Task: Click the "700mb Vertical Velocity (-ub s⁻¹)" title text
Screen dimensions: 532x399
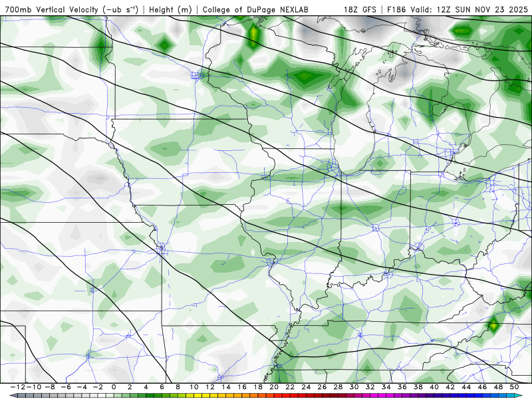Action: pos(72,9)
